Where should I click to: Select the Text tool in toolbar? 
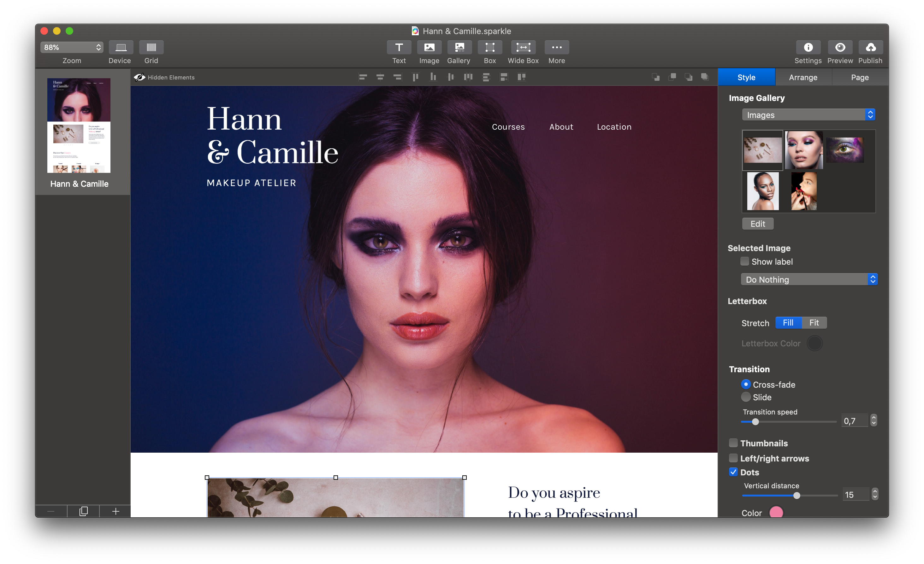click(x=399, y=48)
